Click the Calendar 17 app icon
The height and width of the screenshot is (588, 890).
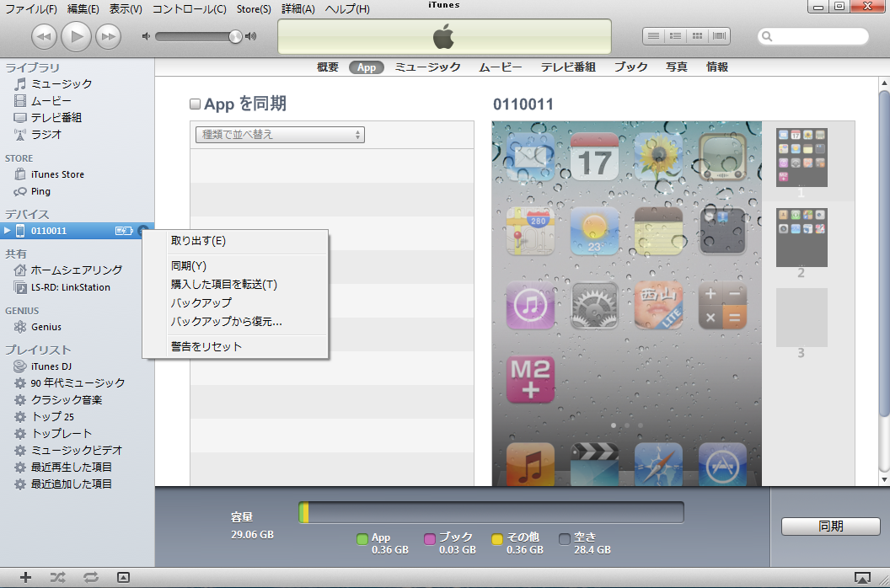pos(594,157)
